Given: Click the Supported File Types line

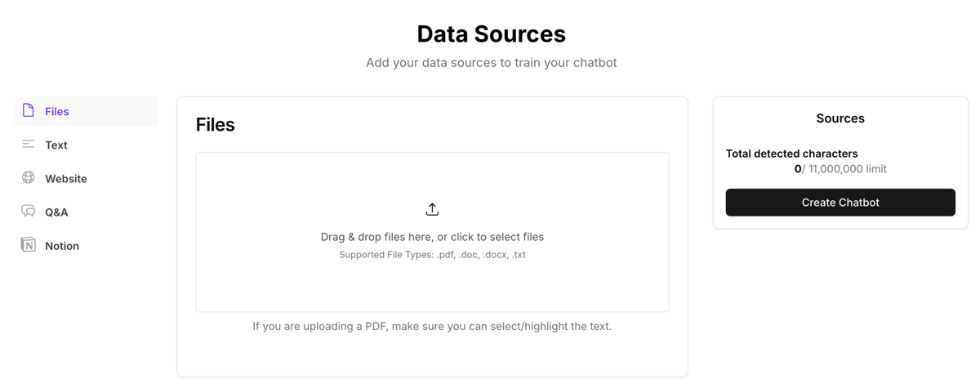Looking at the screenshot, I should tap(432, 255).
